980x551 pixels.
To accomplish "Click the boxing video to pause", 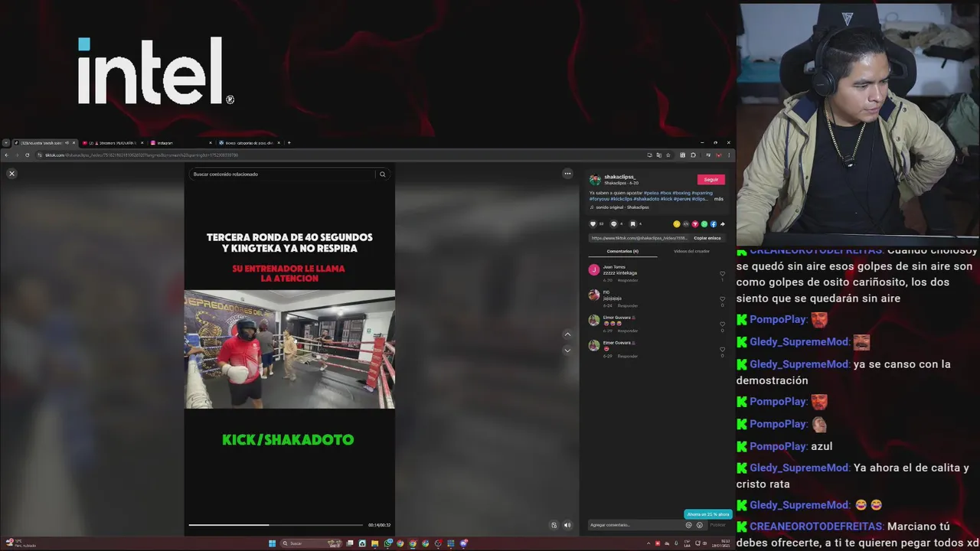I will 289,349.
